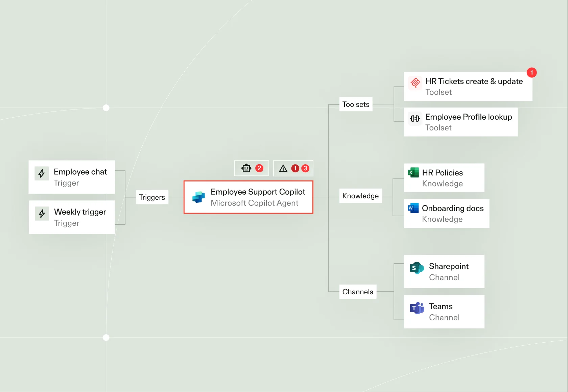
Task: Select the Toolsets group label
Action: (x=356, y=104)
